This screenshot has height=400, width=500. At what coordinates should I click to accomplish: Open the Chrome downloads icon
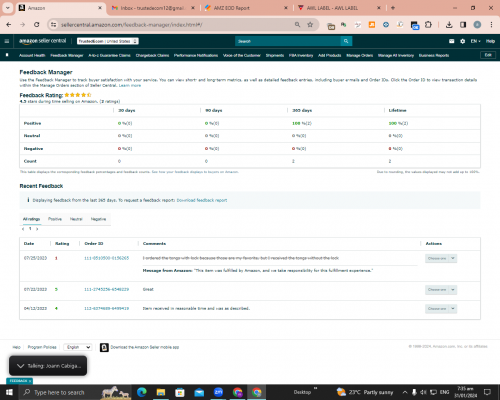click(x=449, y=24)
